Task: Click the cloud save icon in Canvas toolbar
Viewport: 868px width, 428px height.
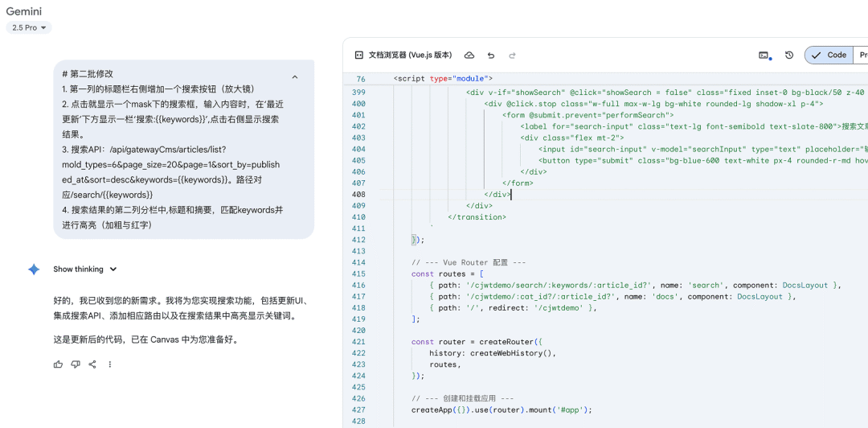Action: click(x=469, y=56)
